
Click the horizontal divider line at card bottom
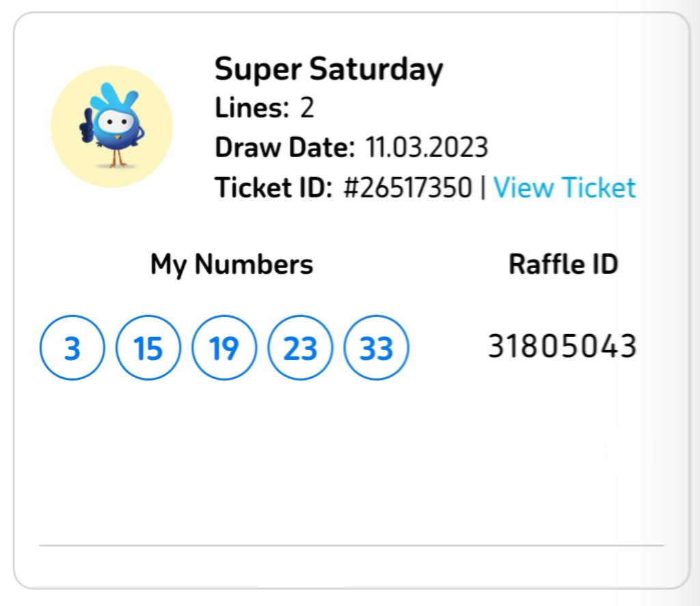[x=351, y=545]
